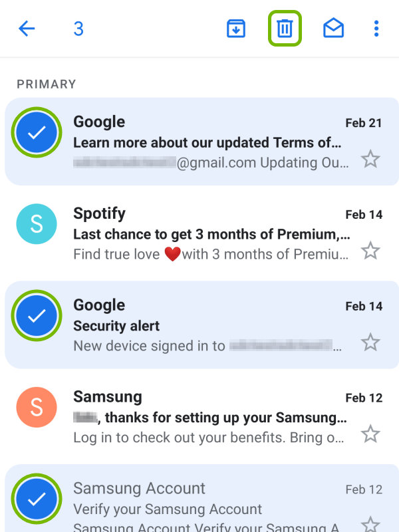Viewport: 399px width, 532px height.
Task: Tap the PRIMARY section label
Action: coord(46,84)
